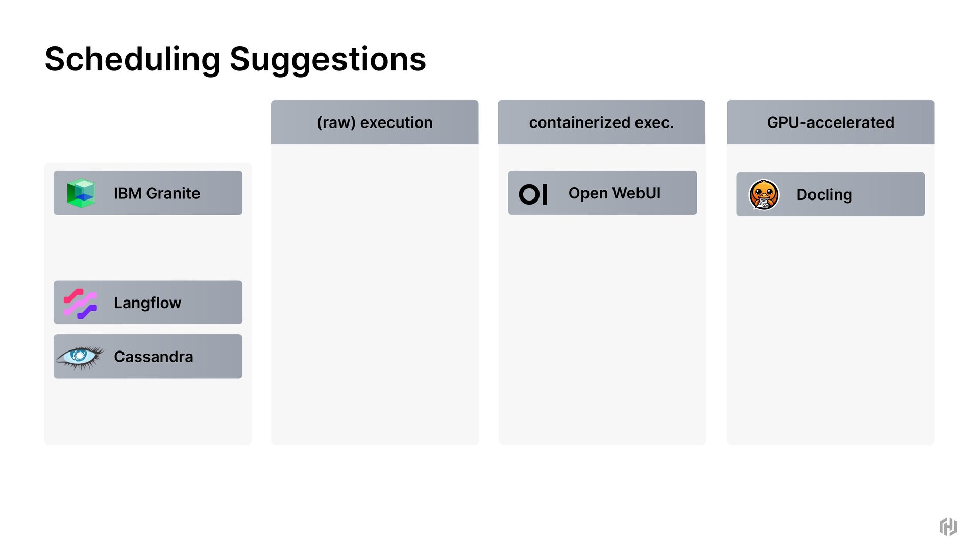Click the Langflow logo icon
The image size is (980, 551).
(x=80, y=304)
